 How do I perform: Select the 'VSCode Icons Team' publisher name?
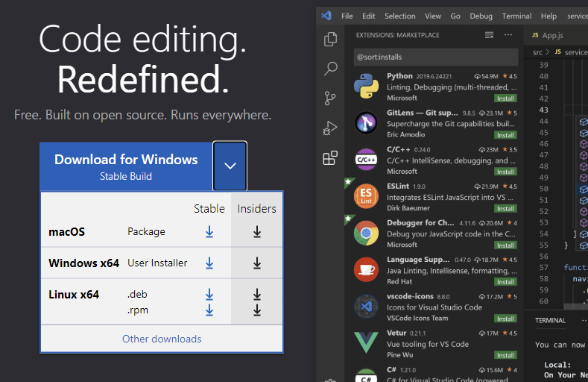click(417, 318)
